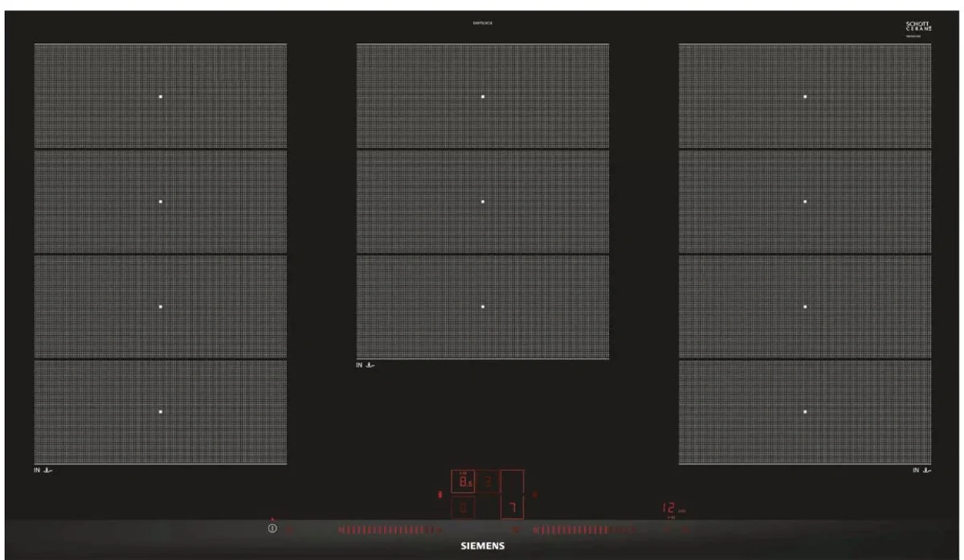Tap the induction symbol under the middle zone
Image resolution: width=964 pixels, height=560 pixels.
tap(366, 366)
